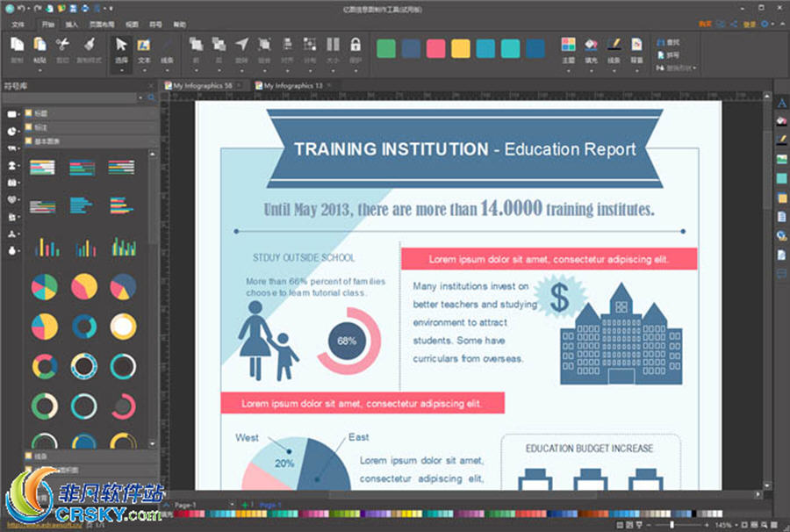Screen dimensions: 790x532
Task: Open the Image panel in right sidebar
Action: click(x=781, y=159)
